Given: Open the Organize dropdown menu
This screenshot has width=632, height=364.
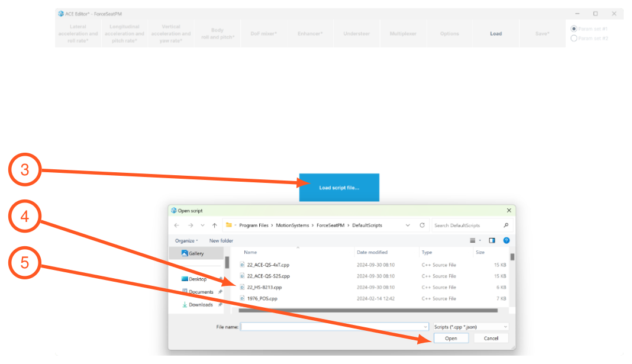Looking at the screenshot, I should (186, 241).
